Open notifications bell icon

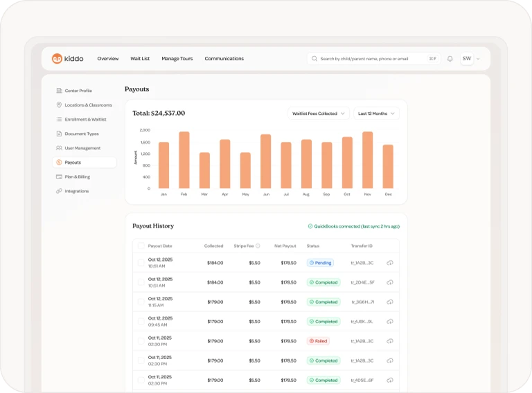click(450, 59)
